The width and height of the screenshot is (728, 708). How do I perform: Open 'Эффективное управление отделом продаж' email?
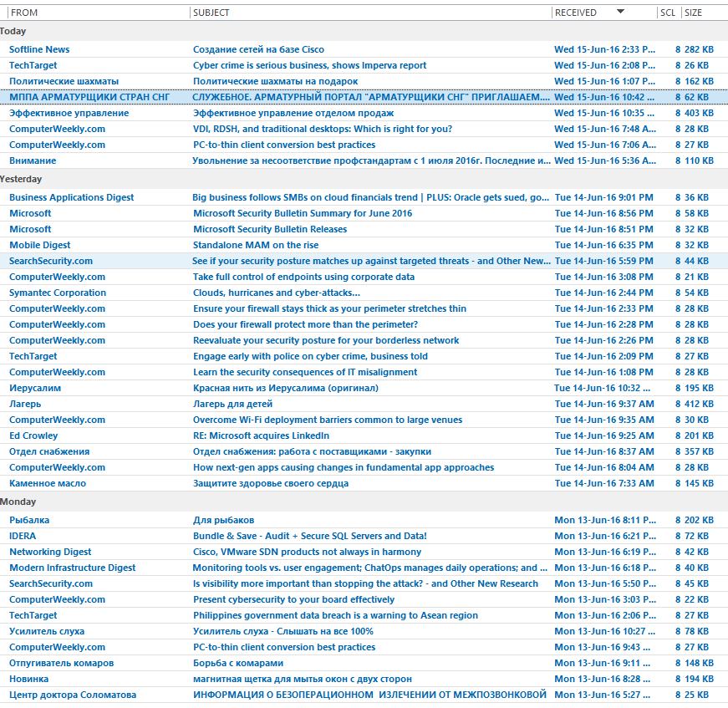(364, 113)
